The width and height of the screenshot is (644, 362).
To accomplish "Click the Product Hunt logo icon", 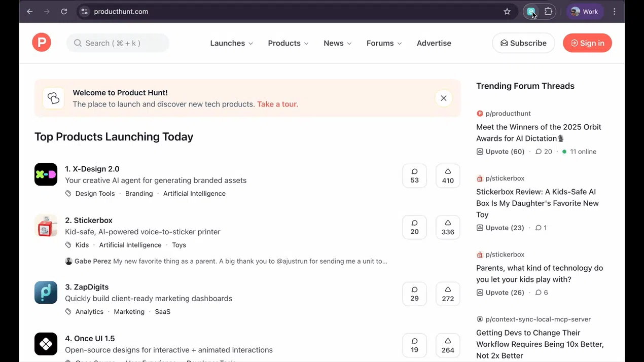I will [x=42, y=43].
